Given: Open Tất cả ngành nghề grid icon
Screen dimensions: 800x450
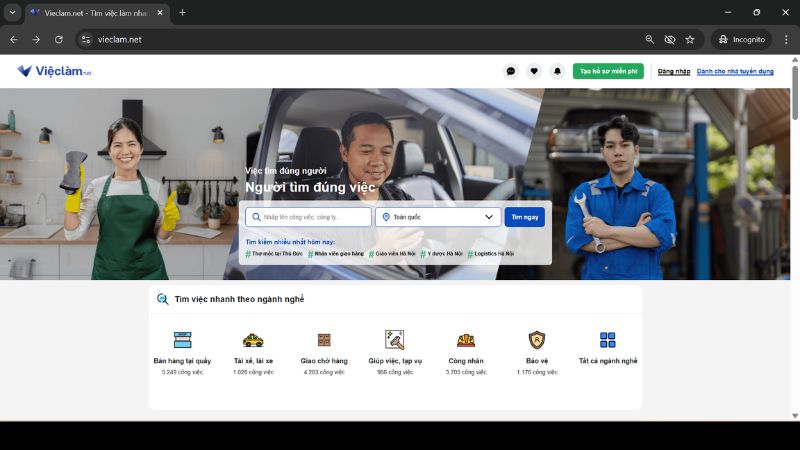Looking at the screenshot, I should click(x=608, y=340).
